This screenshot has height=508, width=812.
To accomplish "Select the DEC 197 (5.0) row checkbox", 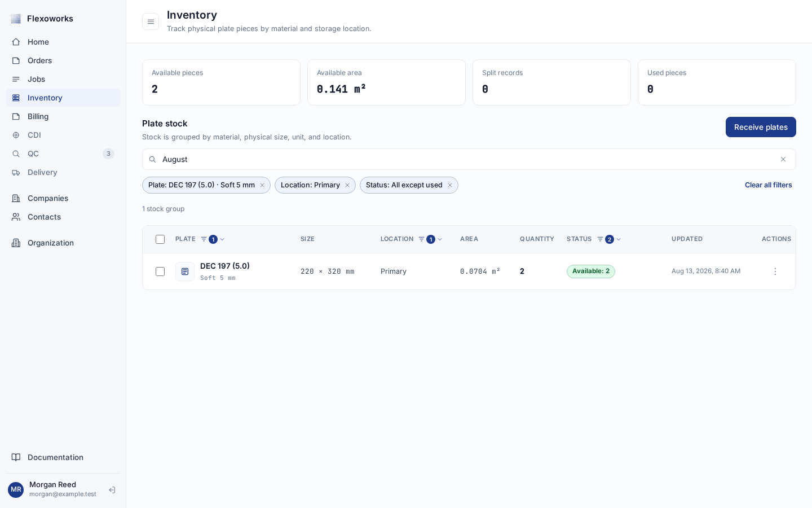I will pos(160,271).
